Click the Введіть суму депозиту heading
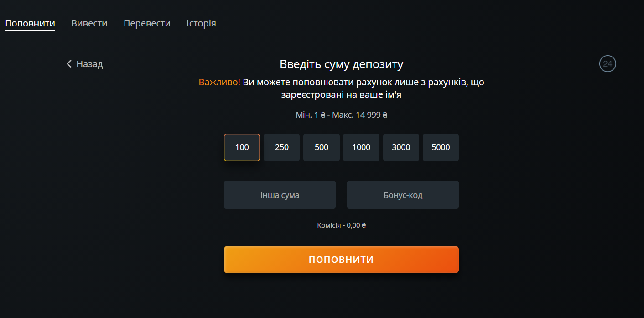The image size is (644, 318). pos(342,64)
